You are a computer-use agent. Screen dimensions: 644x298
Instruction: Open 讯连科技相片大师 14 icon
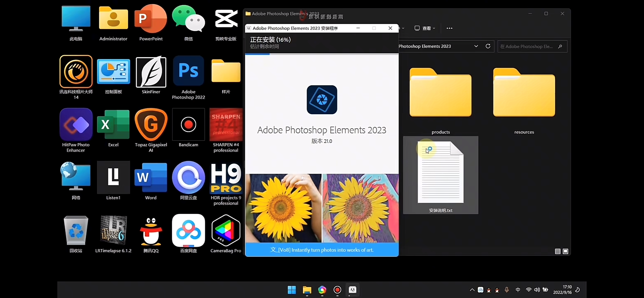76,77
